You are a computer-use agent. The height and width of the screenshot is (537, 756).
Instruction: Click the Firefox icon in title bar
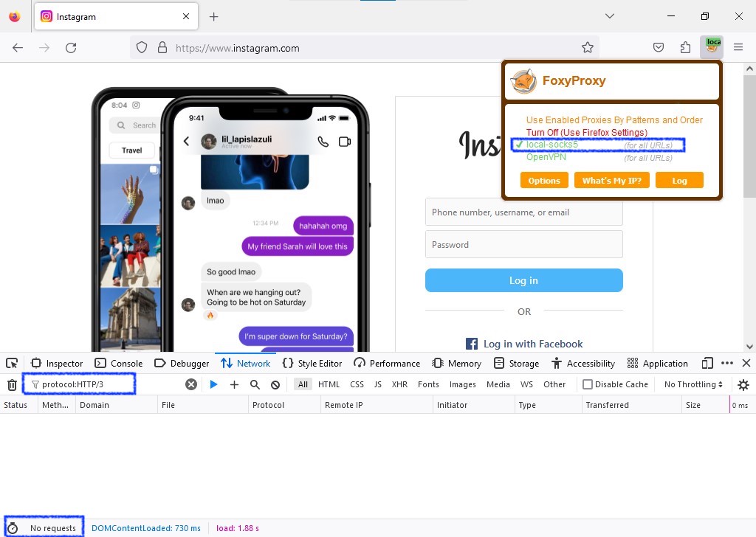(x=15, y=16)
